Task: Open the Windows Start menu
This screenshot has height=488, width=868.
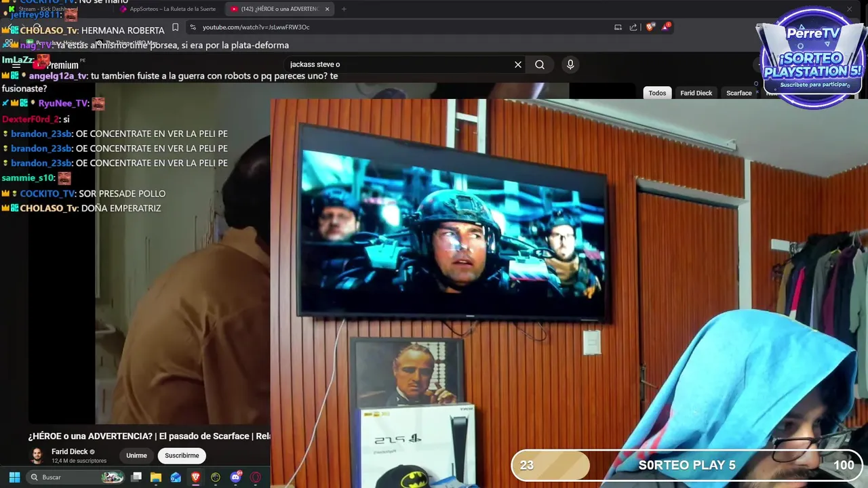Action: (14, 477)
